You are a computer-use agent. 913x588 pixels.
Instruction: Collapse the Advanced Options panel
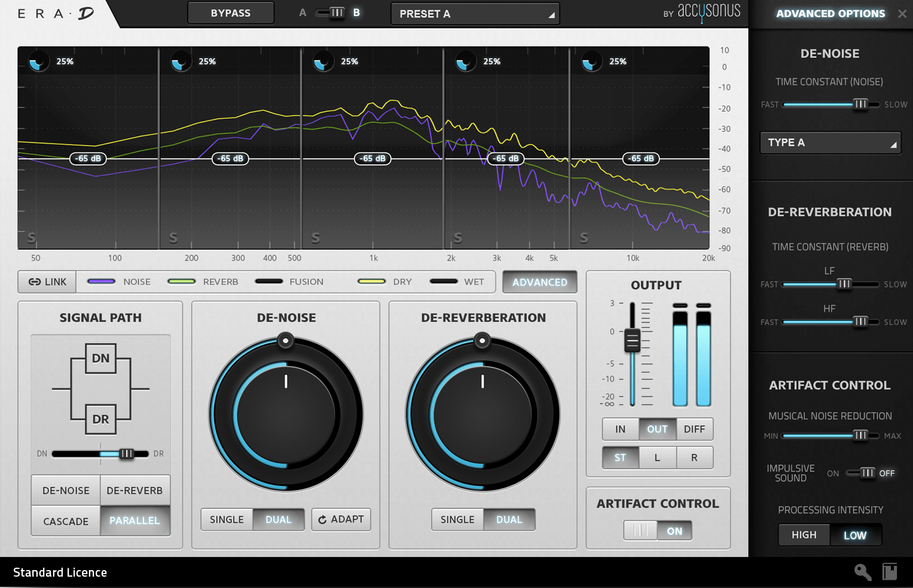902,14
